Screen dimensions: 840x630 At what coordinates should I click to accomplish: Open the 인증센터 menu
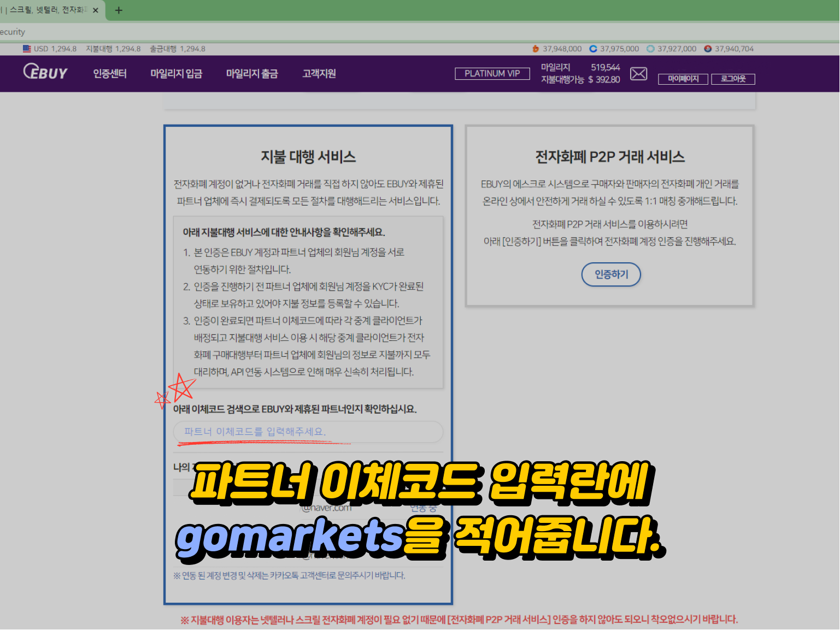tap(110, 74)
